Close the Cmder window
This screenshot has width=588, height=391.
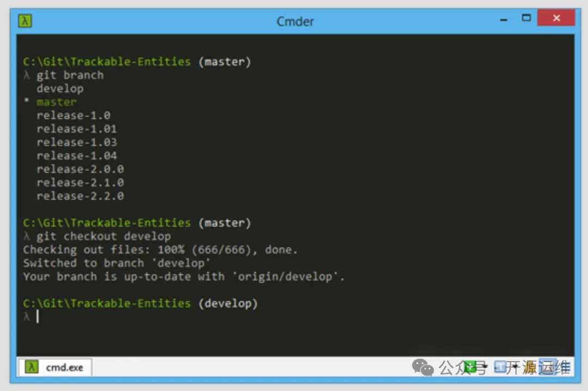click(x=556, y=18)
